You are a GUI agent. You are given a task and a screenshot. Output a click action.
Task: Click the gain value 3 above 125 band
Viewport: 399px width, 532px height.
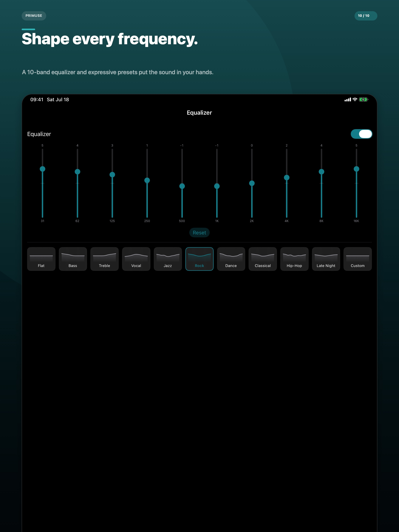click(112, 146)
